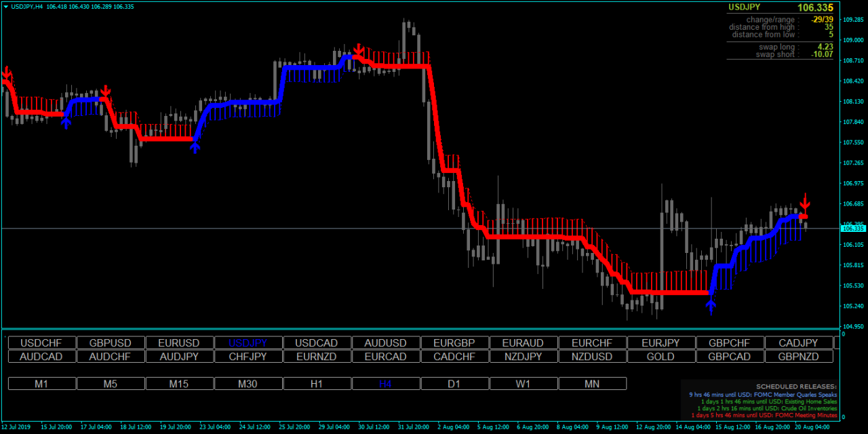Open the AUDUSD pair

[386, 343]
